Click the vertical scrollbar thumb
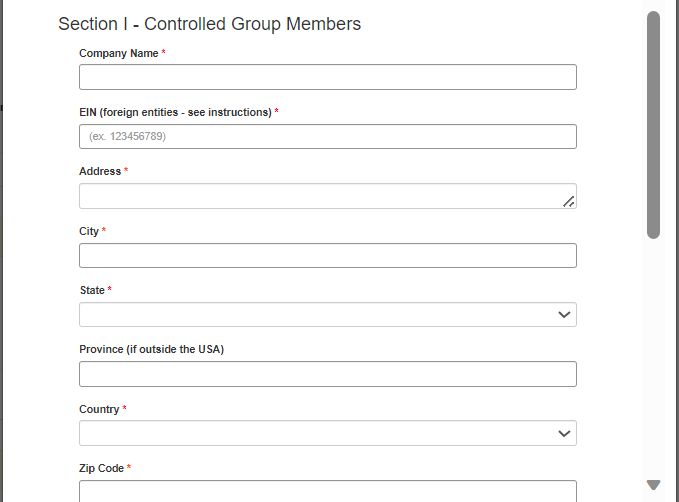The height and width of the screenshot is (502, 679). [653, 125]
